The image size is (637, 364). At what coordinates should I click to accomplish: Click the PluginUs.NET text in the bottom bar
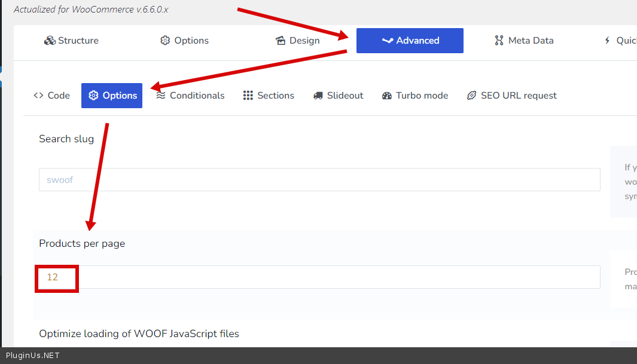(33, 356)
